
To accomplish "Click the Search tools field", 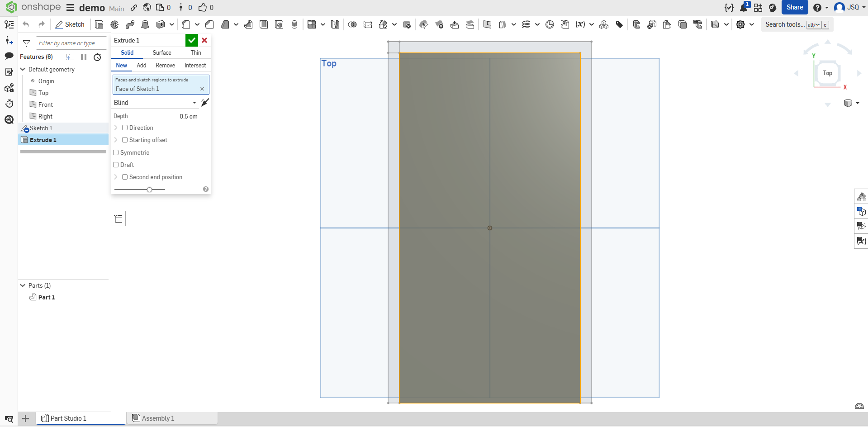I will click(797, 24).
